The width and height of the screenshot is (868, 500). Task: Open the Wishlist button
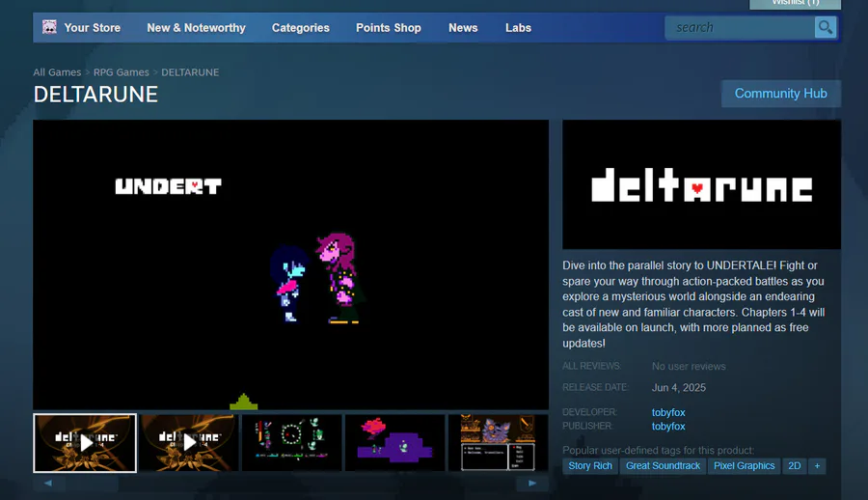pyautogui.click(x=795, y=3)
